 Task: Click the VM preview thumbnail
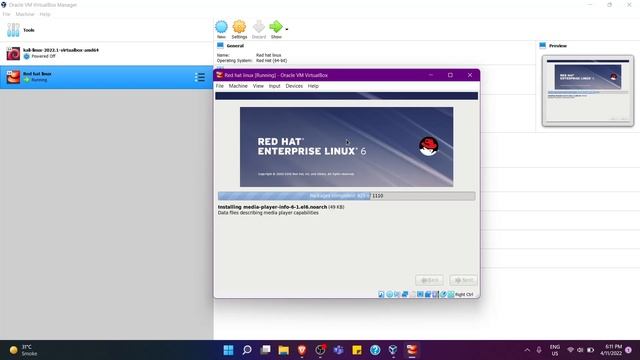[x=588, y=91]
